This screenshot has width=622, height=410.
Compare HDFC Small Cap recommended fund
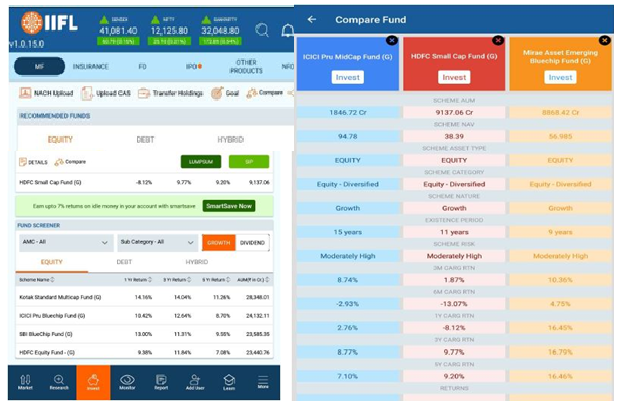coord(70,162)
